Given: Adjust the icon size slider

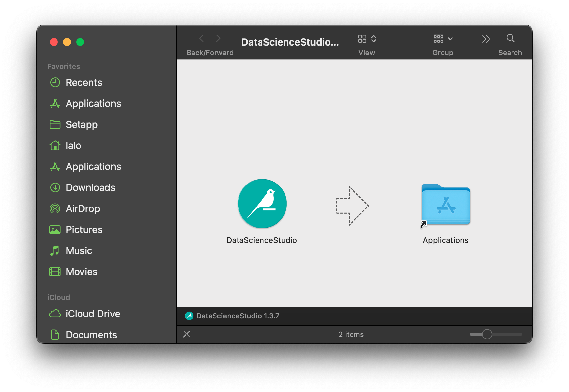Looking at the screenshot, I should tap(487, 334).
